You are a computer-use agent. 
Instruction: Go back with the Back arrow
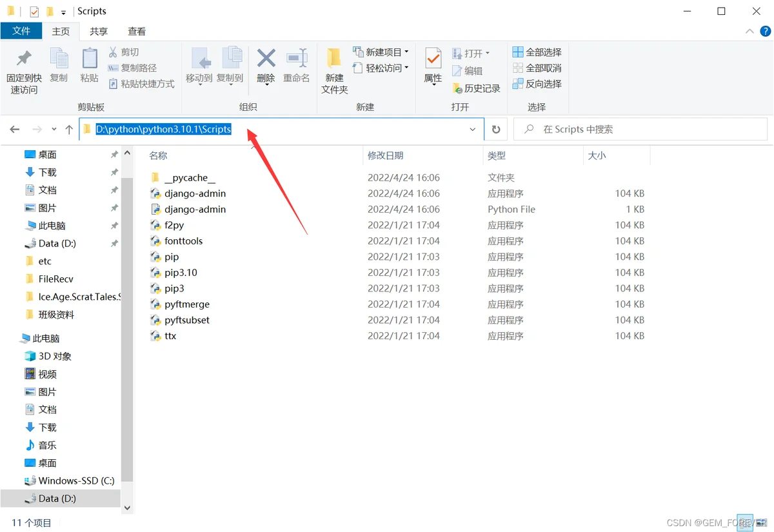(15, 130)
